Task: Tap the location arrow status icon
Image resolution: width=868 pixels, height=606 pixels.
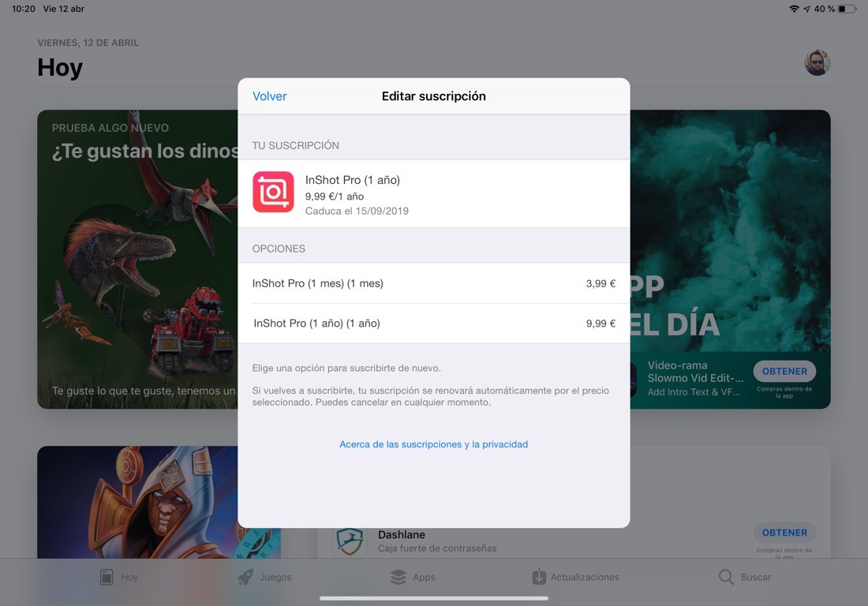Action: (806, 9)
